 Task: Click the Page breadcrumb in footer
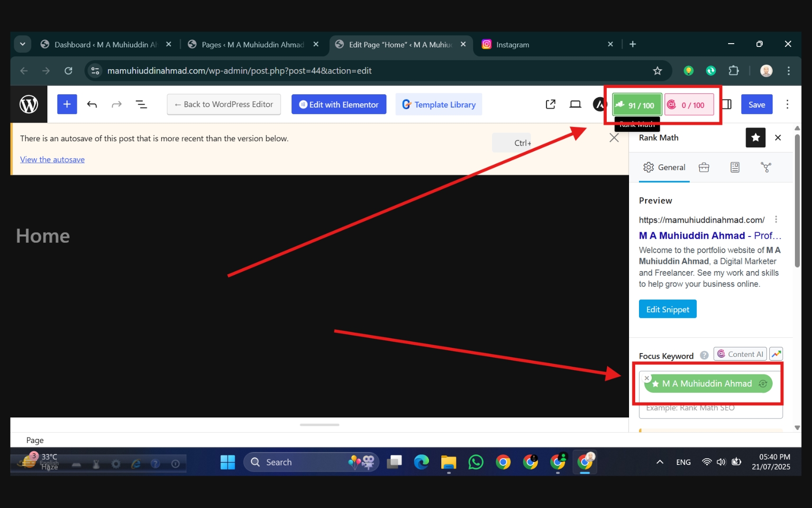(35, 440)
